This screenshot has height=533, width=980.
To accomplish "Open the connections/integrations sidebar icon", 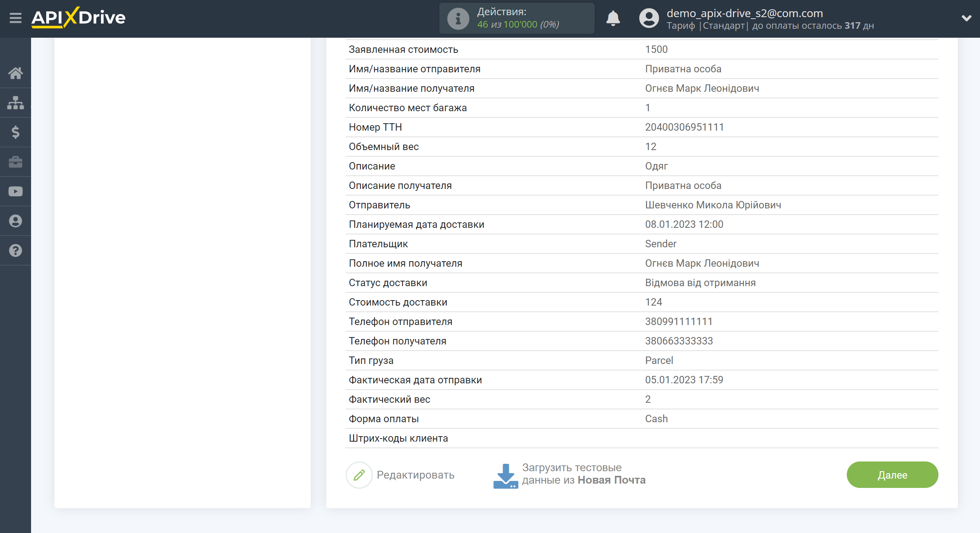I will tap(16, 102).
